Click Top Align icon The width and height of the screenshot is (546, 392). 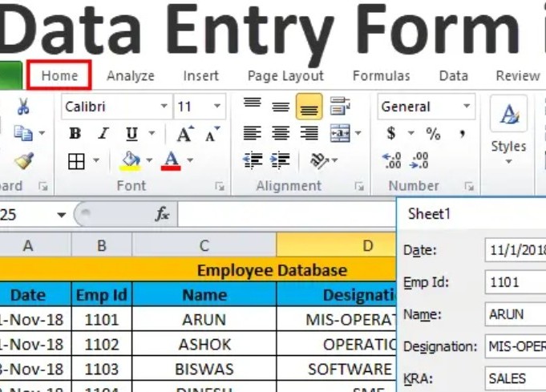[253, 103]
